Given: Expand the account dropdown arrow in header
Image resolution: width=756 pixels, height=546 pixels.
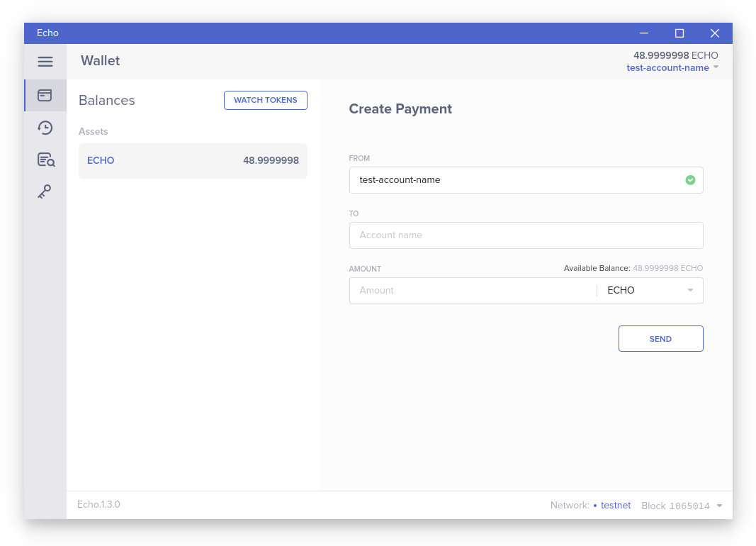Looking at the screenshot, I should coord(716,67).
